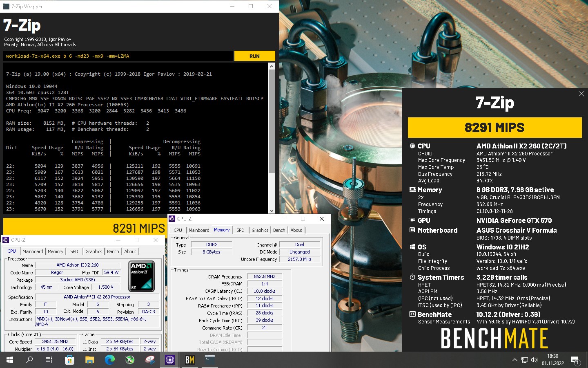588x368 pixels.
Task: Click the CAS# Latency value '10.0 clocks'
Action: point(265,291)
